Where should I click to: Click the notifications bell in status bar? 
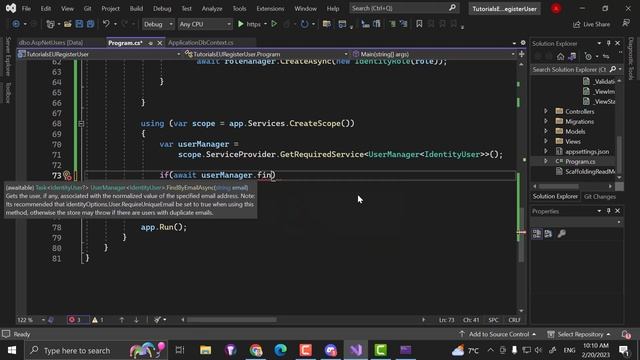click(627, 334)
